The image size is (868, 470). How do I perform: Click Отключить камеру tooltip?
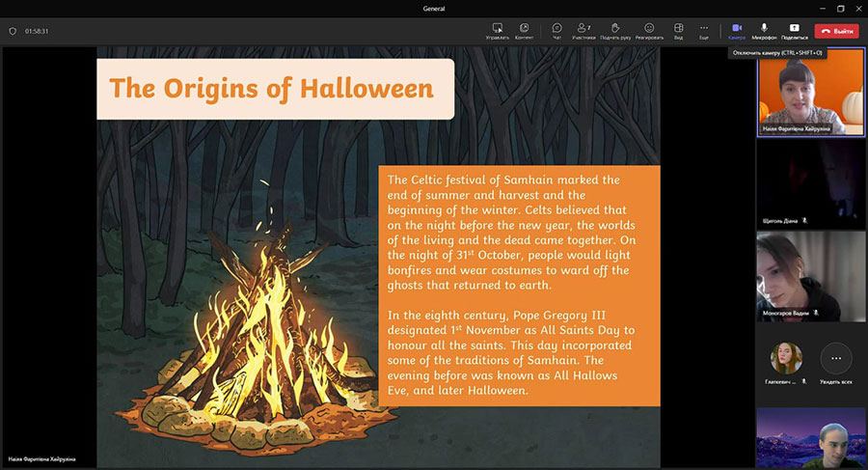(x=777, y=53)
